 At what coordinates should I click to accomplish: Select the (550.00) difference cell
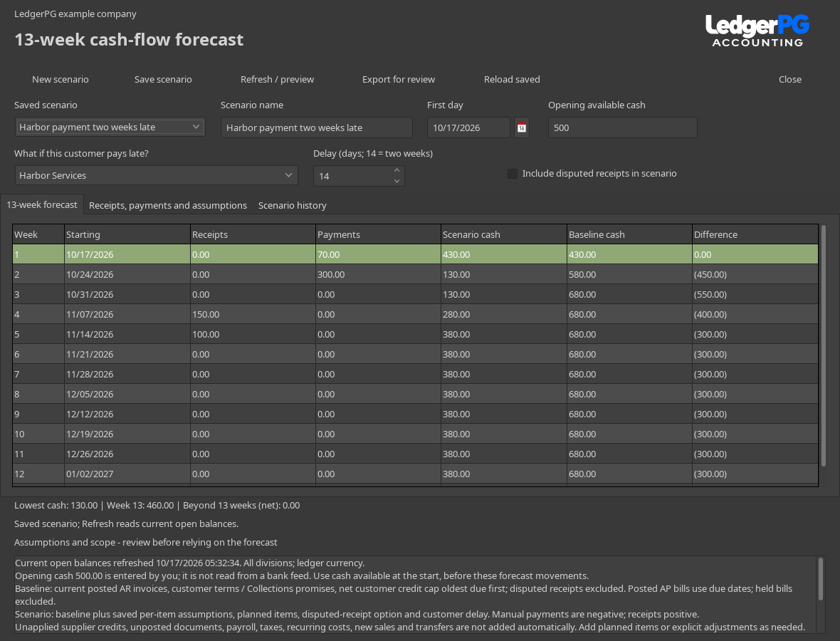[755, 294]
